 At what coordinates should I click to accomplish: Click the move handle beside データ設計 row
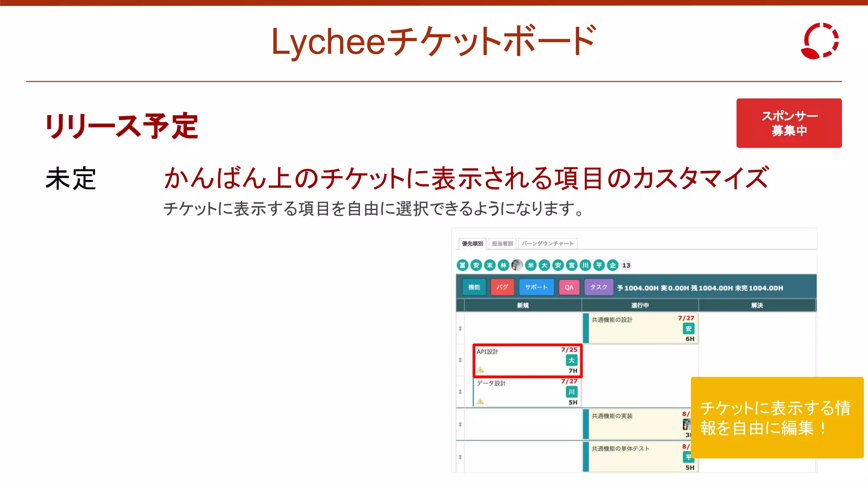(460, 392)
